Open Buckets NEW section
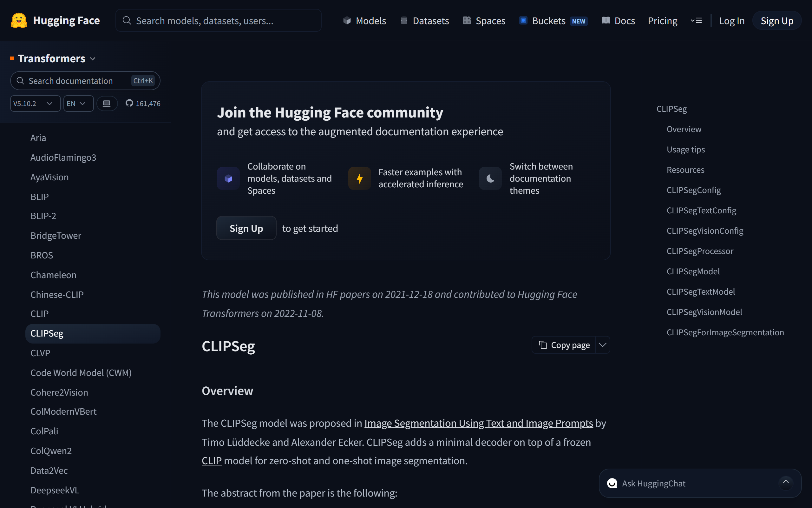 pos(553,21)
